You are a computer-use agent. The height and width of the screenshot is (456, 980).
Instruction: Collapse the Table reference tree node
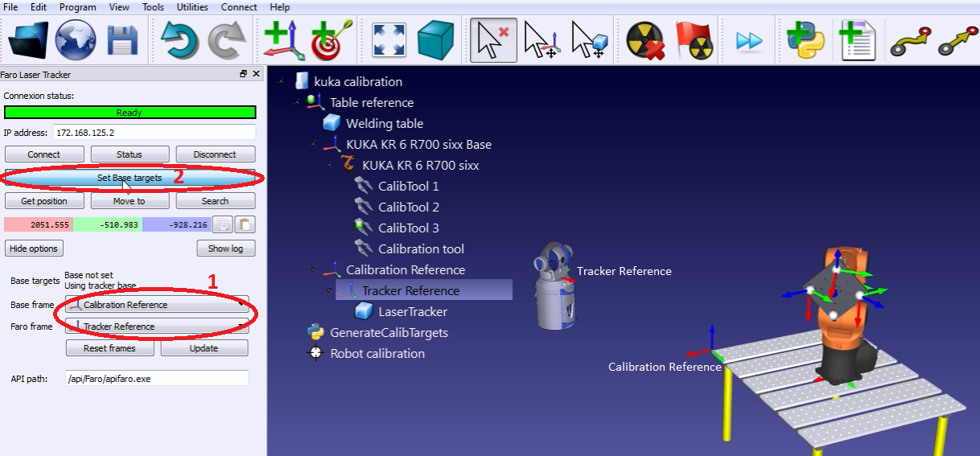coord(296,103)
